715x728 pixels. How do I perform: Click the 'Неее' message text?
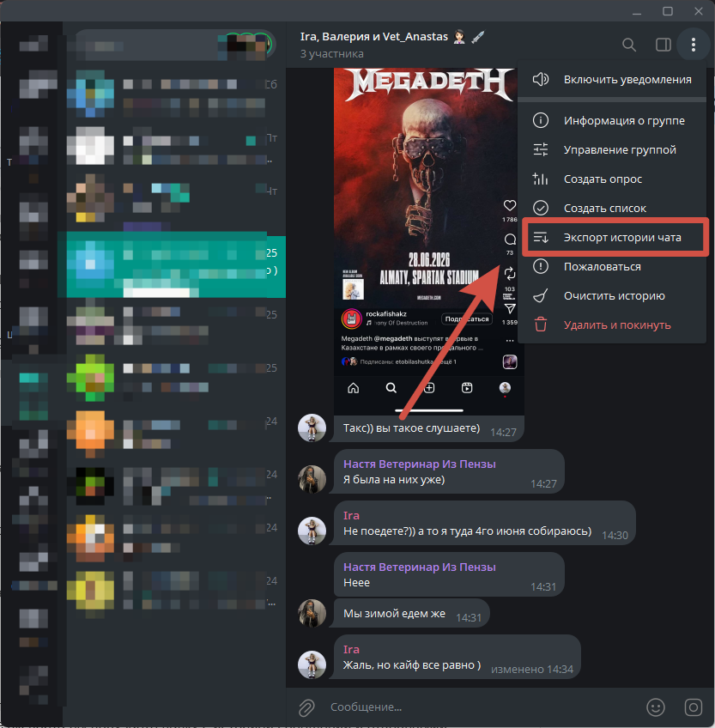[x=356, y=583]
